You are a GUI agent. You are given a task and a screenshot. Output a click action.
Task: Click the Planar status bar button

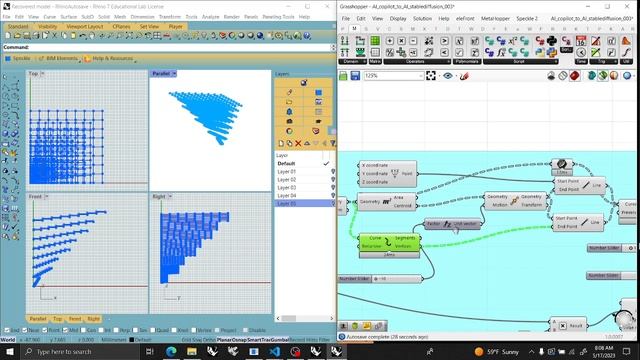tap(224, 340)
